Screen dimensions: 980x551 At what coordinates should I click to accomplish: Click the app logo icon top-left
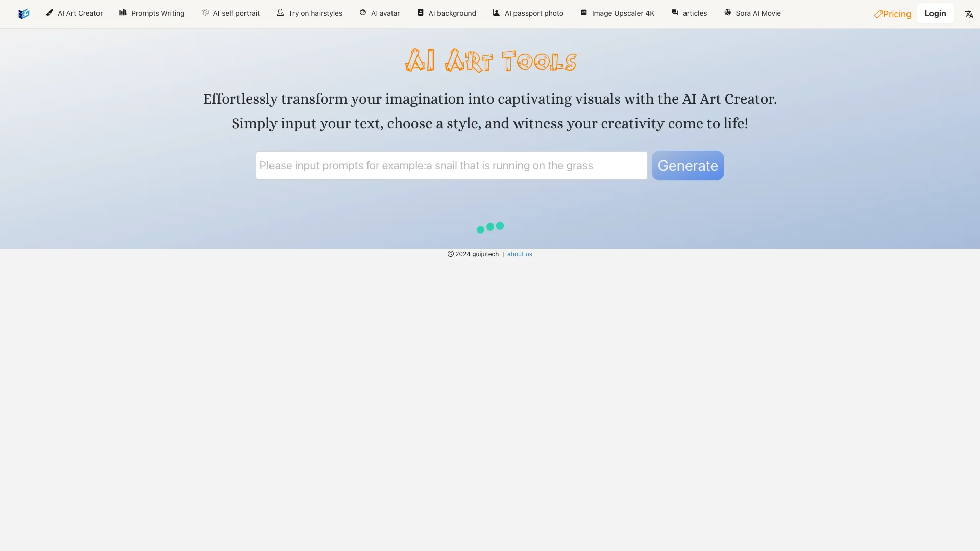pos(23,13)
